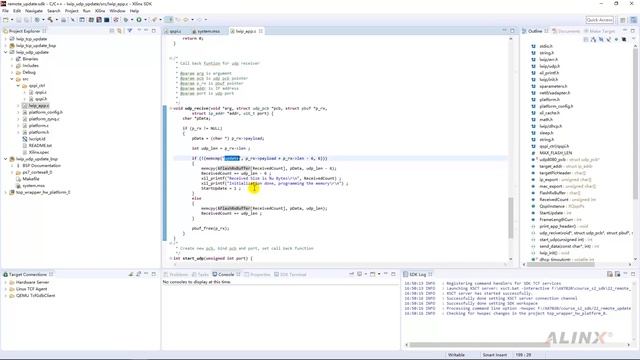Collapse the lwip_udp_update project
This screenshot has width=640, height=360.
pyautogui.click(x=6, y=52)
